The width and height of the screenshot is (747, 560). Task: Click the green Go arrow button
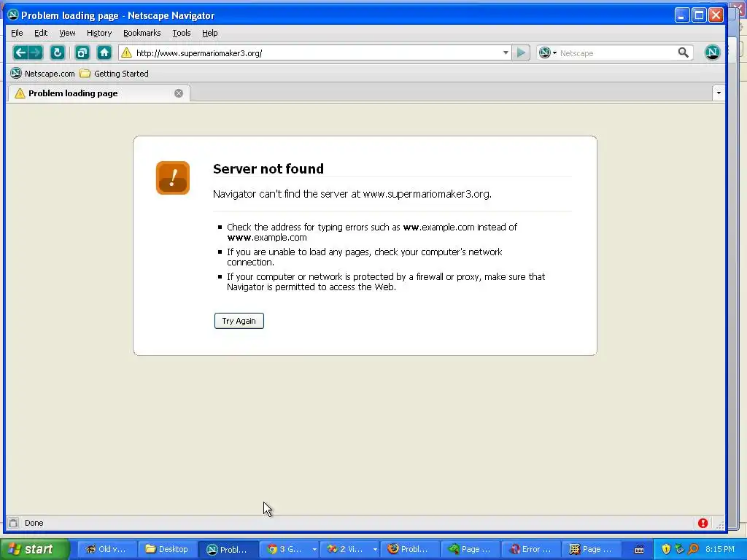coord(521,52)
